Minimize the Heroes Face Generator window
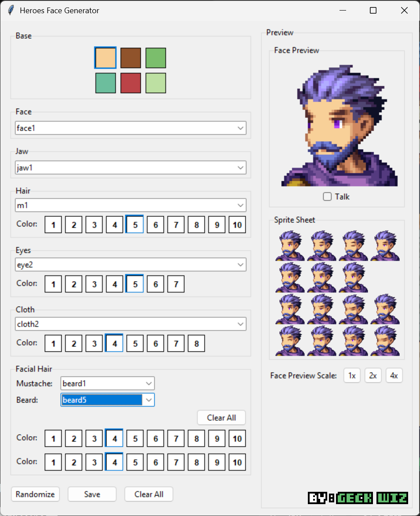This screenshot has height=516, width=420. coord(343,11)
